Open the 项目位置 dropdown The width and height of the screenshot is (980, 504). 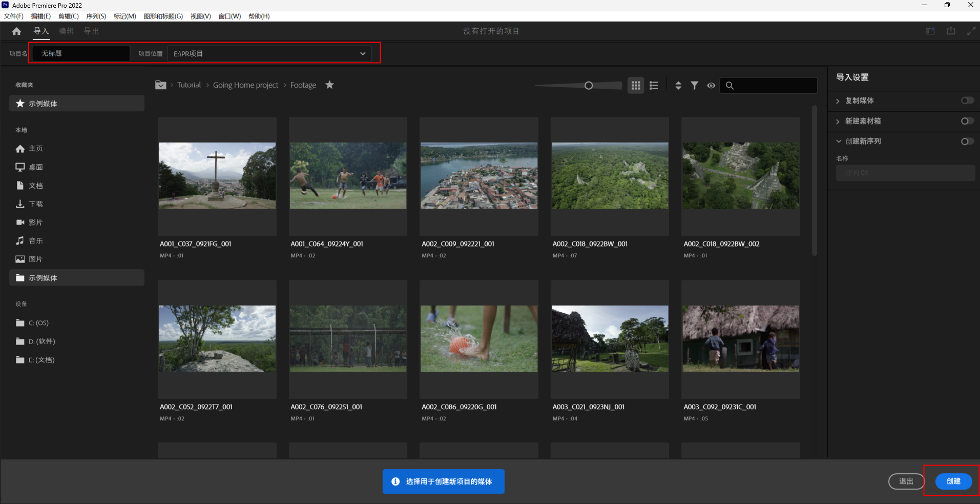(x=270, y=53)
